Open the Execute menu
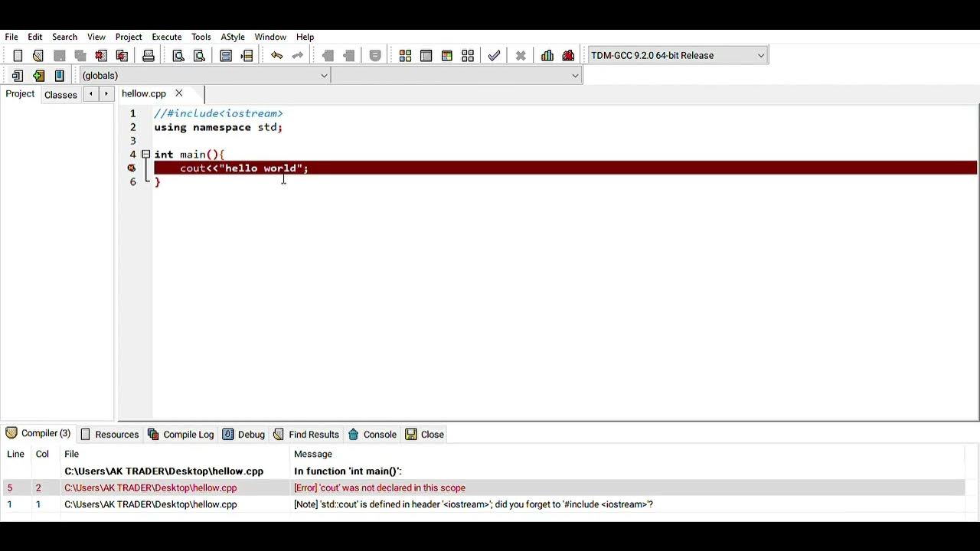This screenshot has width=980, height=551. click(167, 37)
